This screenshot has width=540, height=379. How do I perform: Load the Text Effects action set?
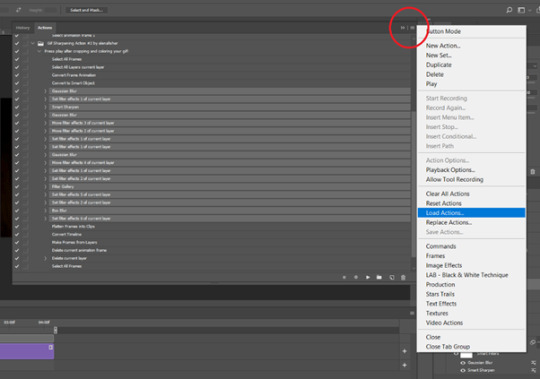[471, 304]
